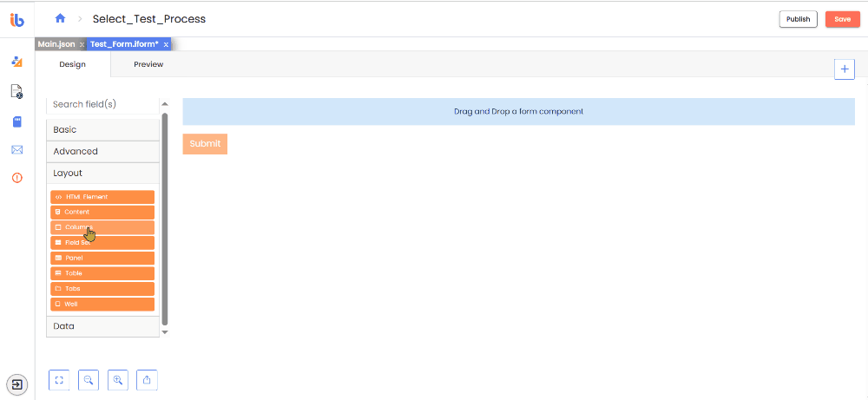Click the zoom out magnifier icon
The image size is (868, 400).
point(89,380)
